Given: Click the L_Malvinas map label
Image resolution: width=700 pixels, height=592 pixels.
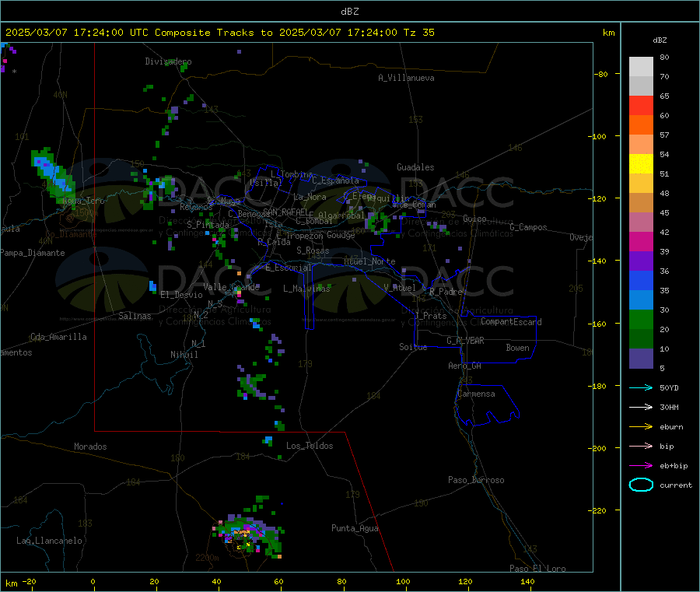Looking at the screenshot, I should click(306, 289).
